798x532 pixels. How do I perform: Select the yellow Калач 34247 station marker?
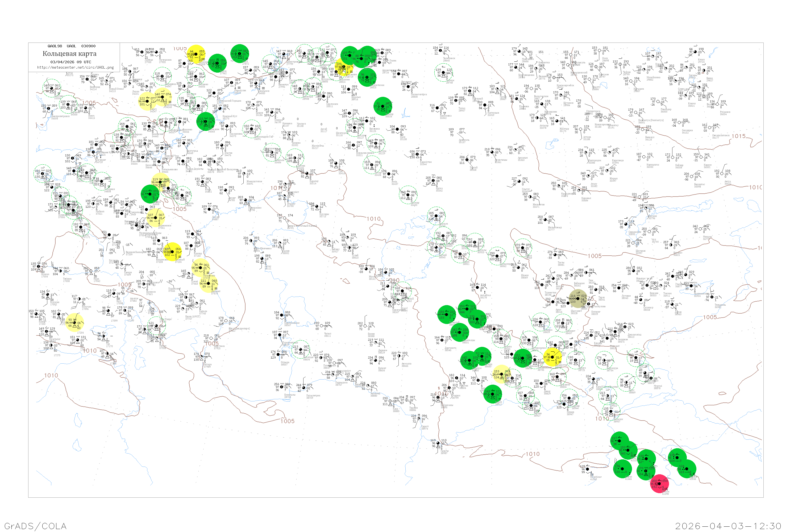[x=147, y=101]
